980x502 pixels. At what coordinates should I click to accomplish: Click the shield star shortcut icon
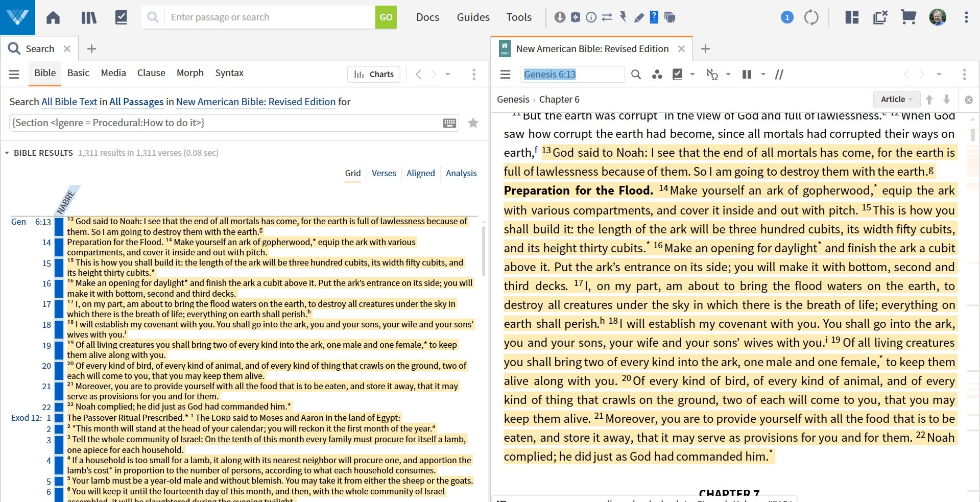click(576, 17)
